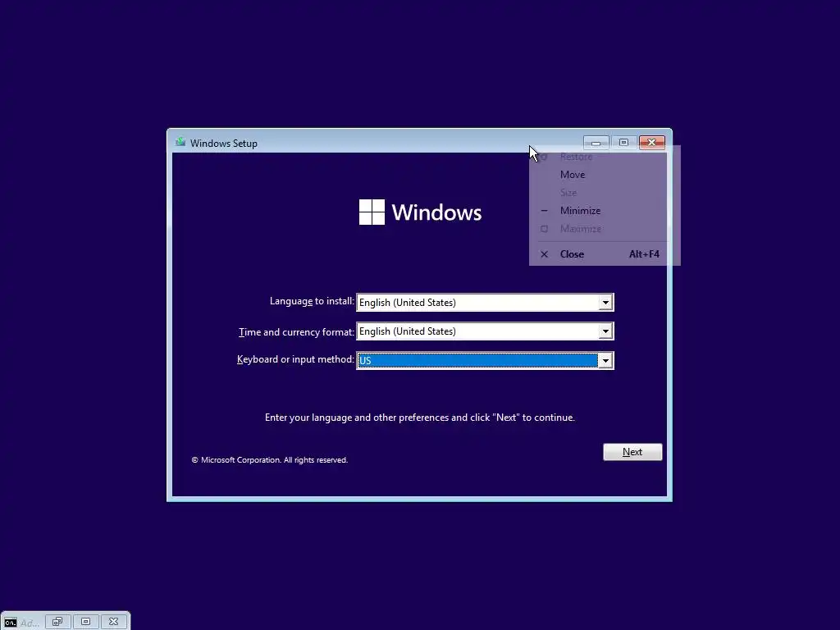The height and width of the screenshot is (630, 840).
Task: Open the Keyboard or input method dropdown arrow
Action: click(605, 361)
